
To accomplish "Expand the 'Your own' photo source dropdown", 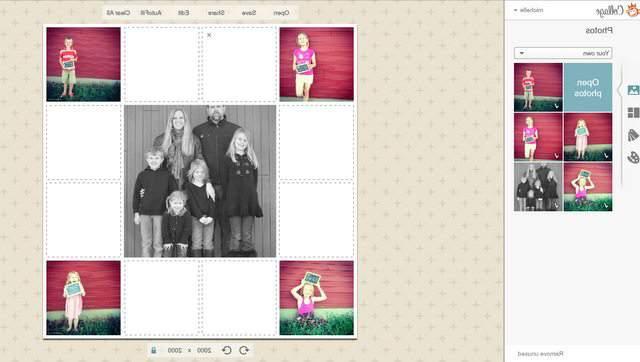I will (x=563, y=53).
